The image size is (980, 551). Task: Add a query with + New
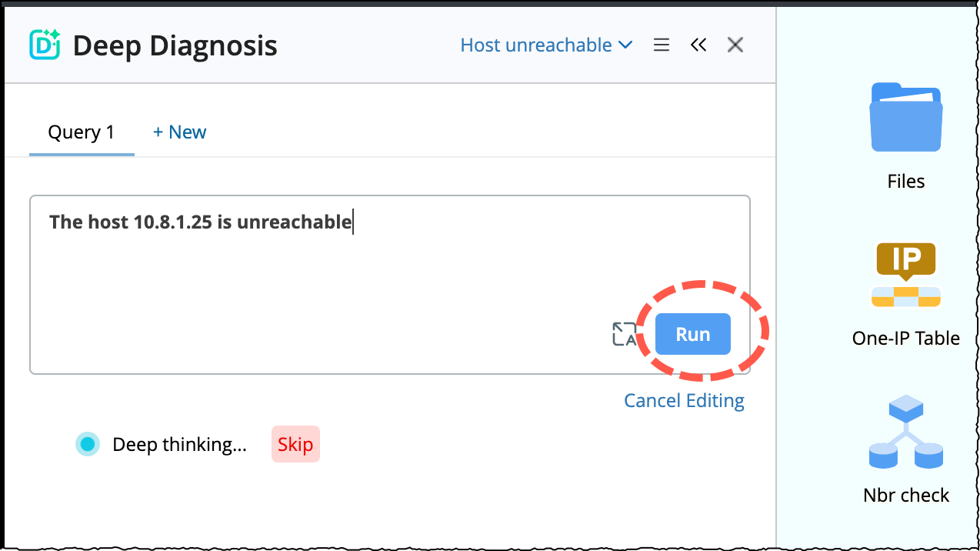tap(180, 132)
